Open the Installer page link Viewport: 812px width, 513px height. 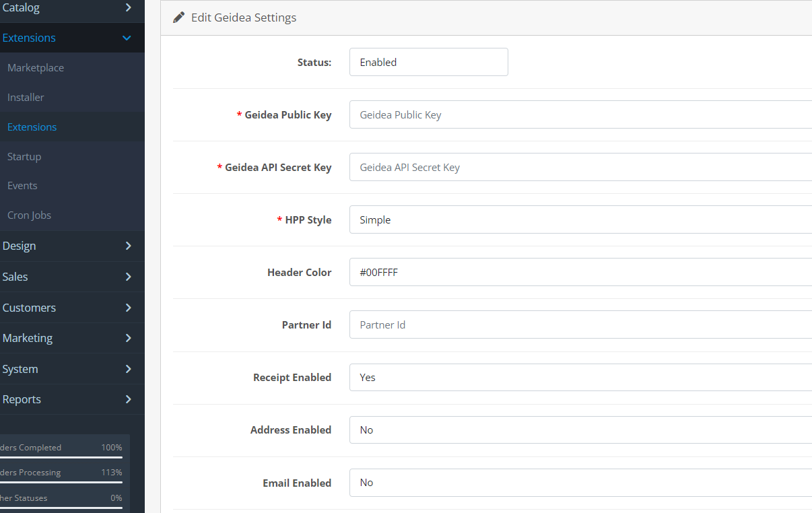(26, 98)
